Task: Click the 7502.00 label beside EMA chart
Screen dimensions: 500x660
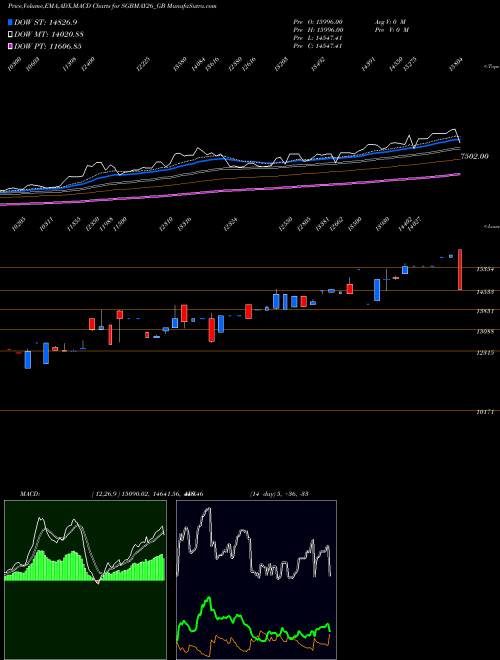Action: 475,156
